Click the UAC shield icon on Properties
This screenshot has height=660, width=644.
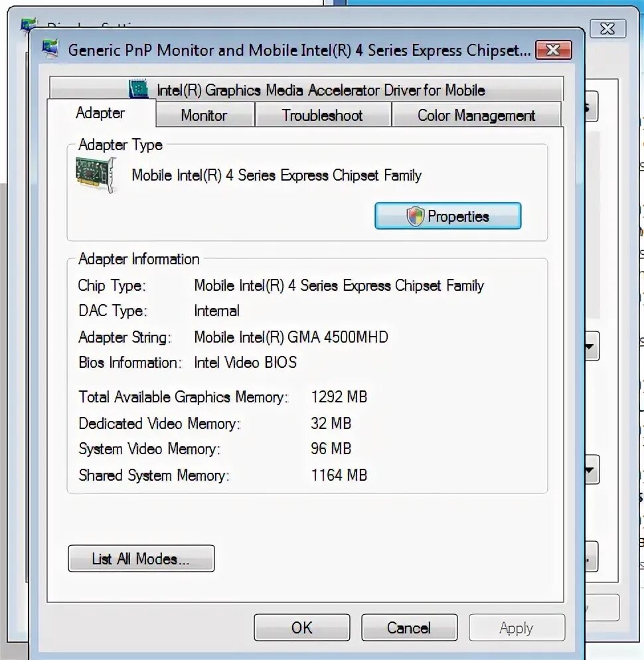click(415, 216)
